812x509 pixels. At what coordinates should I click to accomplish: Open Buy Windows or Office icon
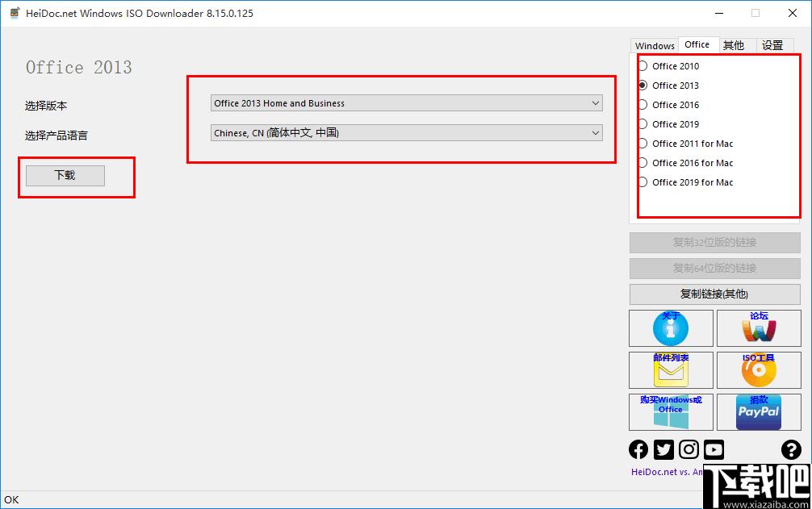(x=671, y=412)
